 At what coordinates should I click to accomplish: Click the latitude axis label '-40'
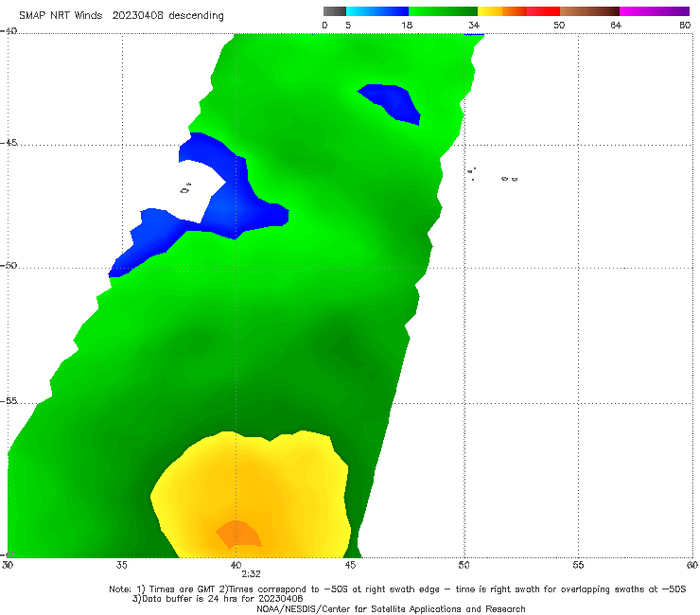[9, 30]
